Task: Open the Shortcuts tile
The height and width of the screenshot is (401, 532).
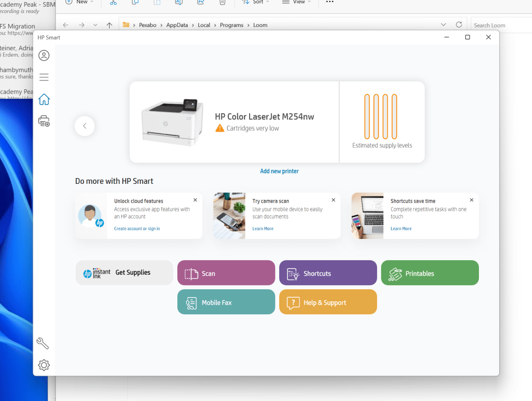Action: point(328,273)
